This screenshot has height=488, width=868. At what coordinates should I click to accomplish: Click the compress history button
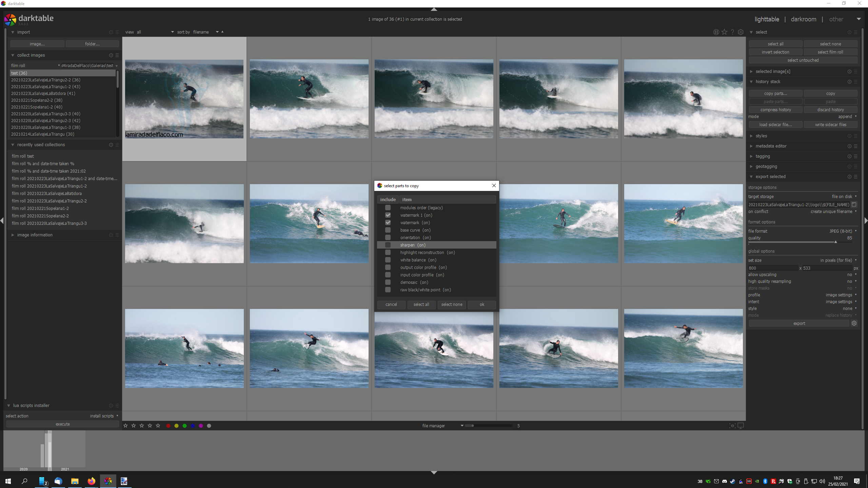tap(775, 109)
